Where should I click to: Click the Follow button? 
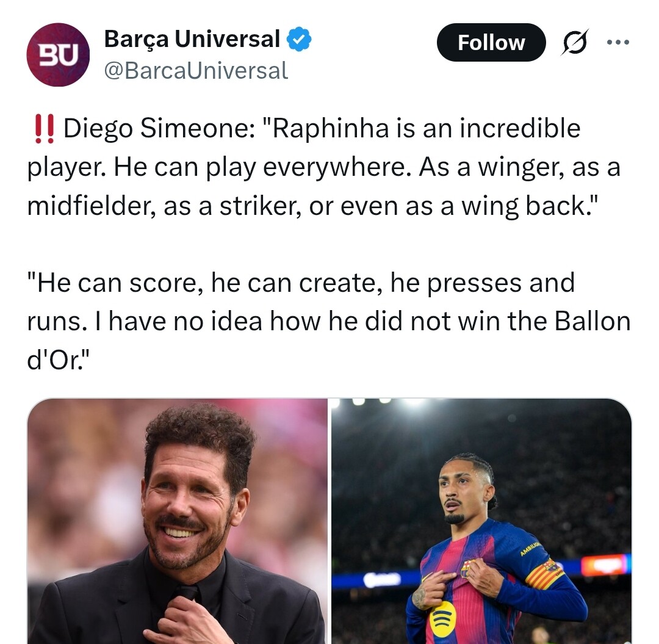click(491, 43)
